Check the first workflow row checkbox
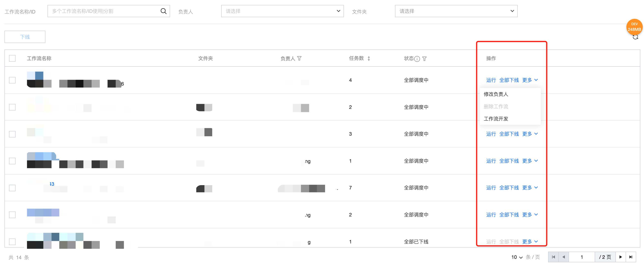The height and width of the screenshot is (268, 644). tap(12, 80)
